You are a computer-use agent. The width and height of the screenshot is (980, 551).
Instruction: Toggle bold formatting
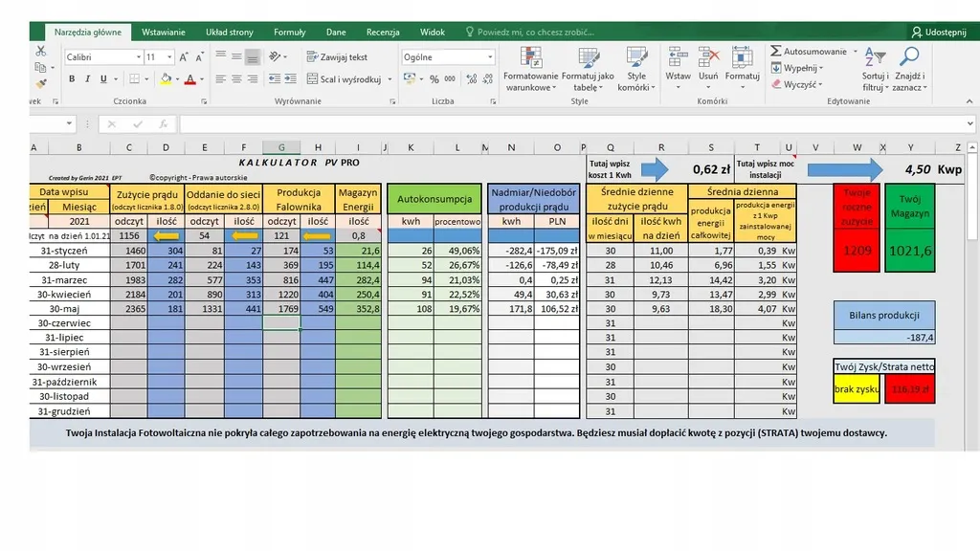click(72, 79)
